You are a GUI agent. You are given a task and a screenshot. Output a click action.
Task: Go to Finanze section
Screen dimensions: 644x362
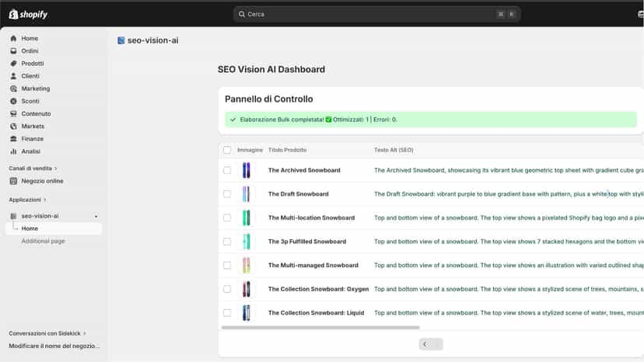32,139
